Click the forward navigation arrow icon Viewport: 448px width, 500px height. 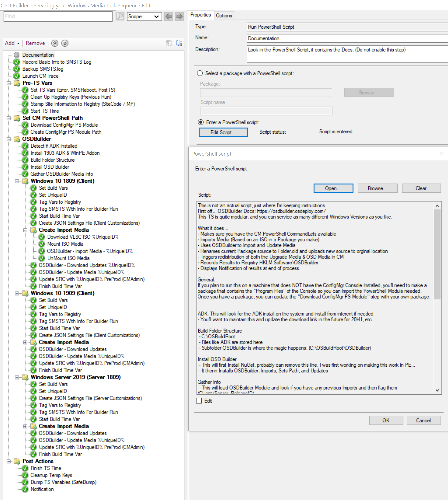pyautogui.click(x=179, y=16)
